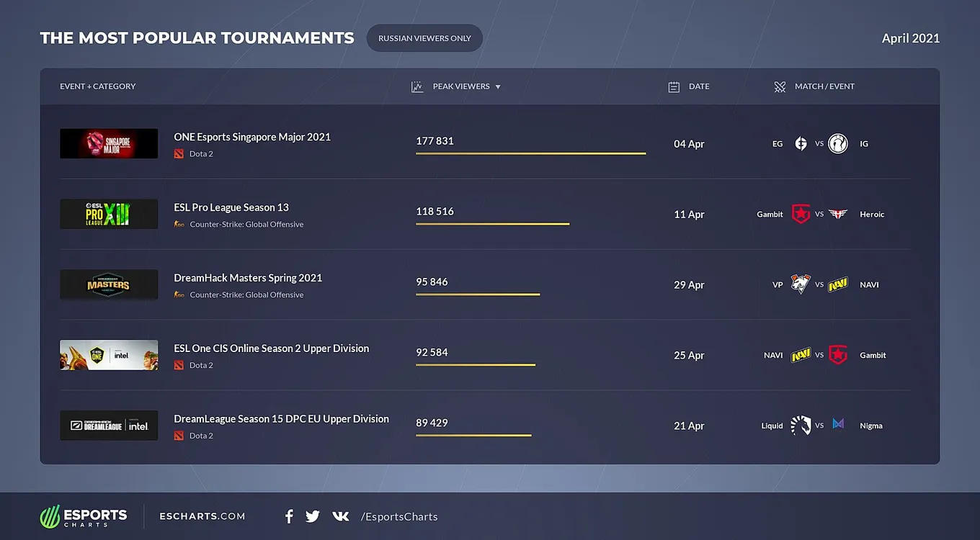Click the DreamHack Masters banner thumbnail
Viewport: 980px width, 540px height.
click(x=109, y=284)
